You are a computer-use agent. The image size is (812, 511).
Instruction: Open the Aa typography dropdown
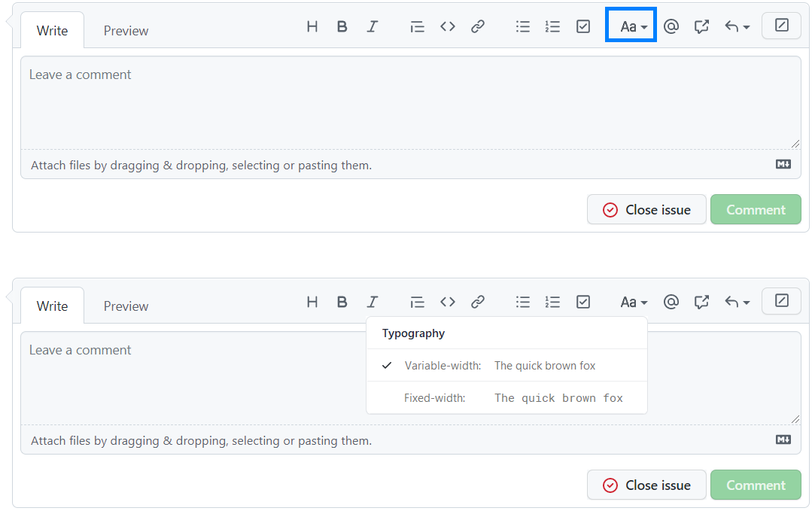coord(631,26)
